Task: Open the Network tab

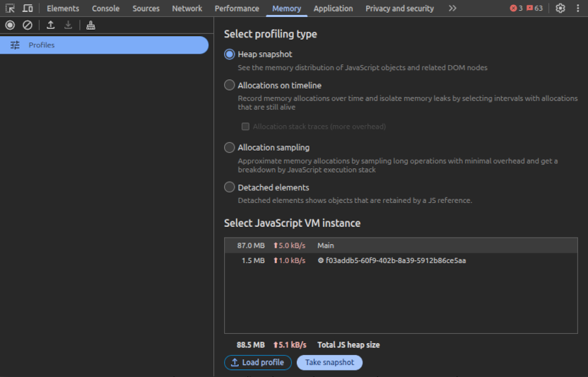Action: pyautogui.click(x=187, y=8)
